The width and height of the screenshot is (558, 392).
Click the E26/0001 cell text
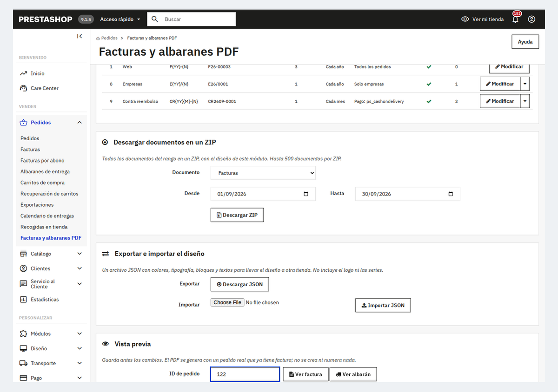(x=218, y=84)
